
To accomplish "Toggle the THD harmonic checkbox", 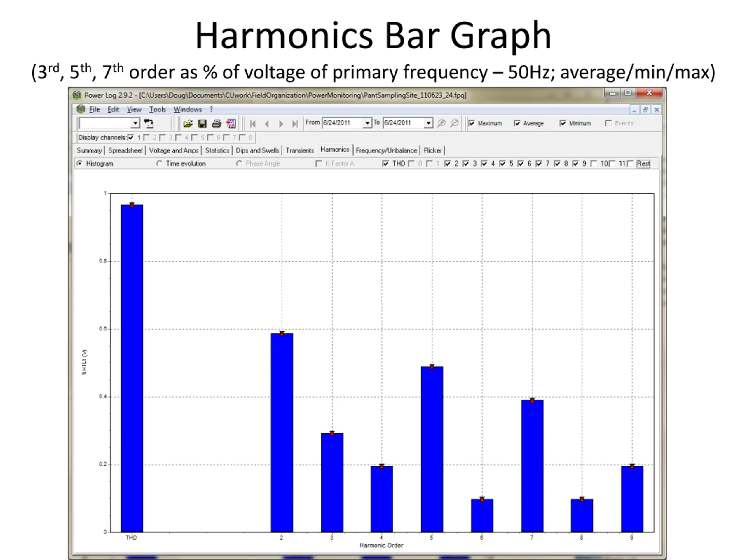I will (x=385, y=164).
